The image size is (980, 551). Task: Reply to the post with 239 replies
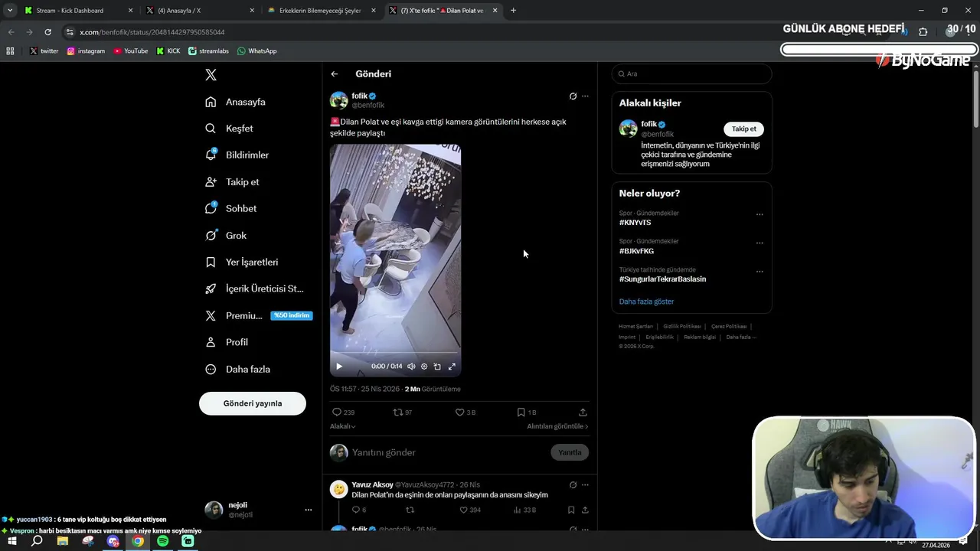(x=343, y=412)
